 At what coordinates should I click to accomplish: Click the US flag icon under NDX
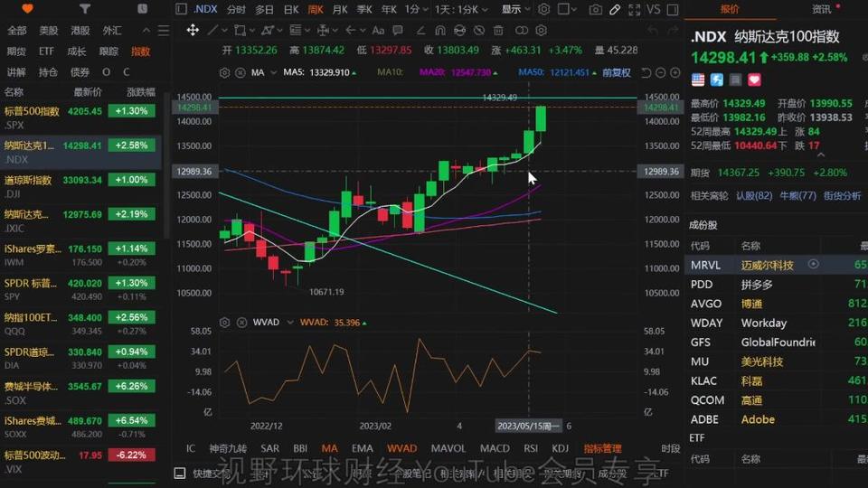pyautogui.click(x=698, y=80)
